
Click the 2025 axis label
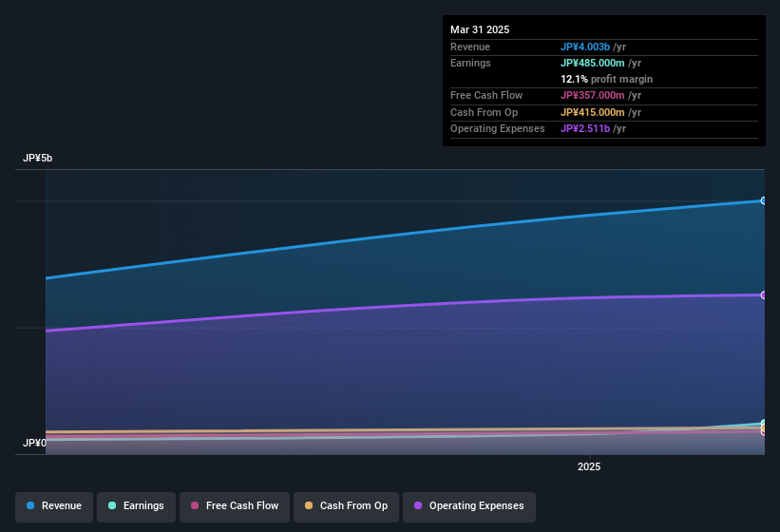coord(589,466)
